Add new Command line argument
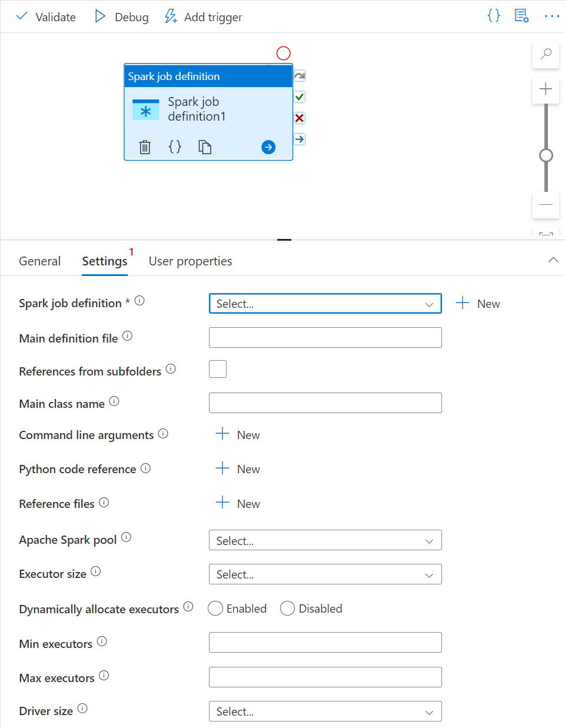This screenshot has height=728, width=565. tap(238, 435)
